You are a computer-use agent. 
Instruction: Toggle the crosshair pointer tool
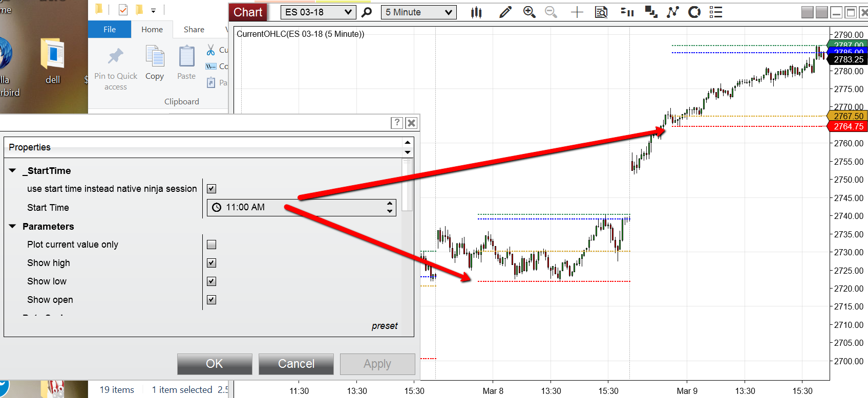coord(577,12)
